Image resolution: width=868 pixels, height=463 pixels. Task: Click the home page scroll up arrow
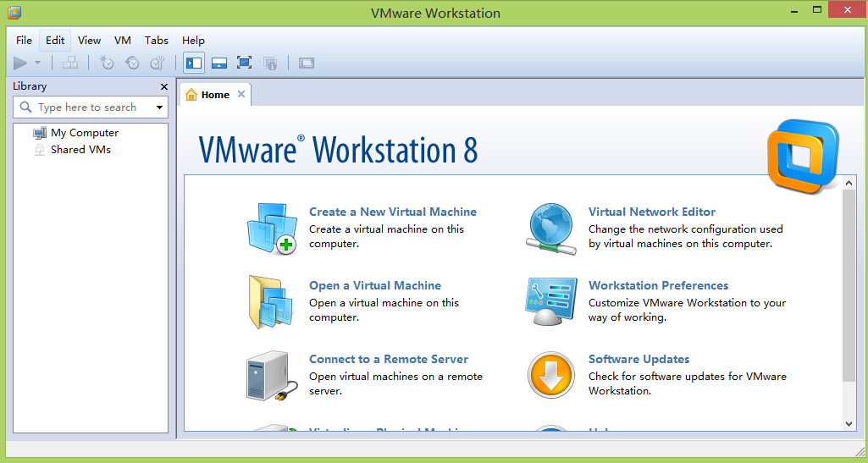(x=849, y=184)
